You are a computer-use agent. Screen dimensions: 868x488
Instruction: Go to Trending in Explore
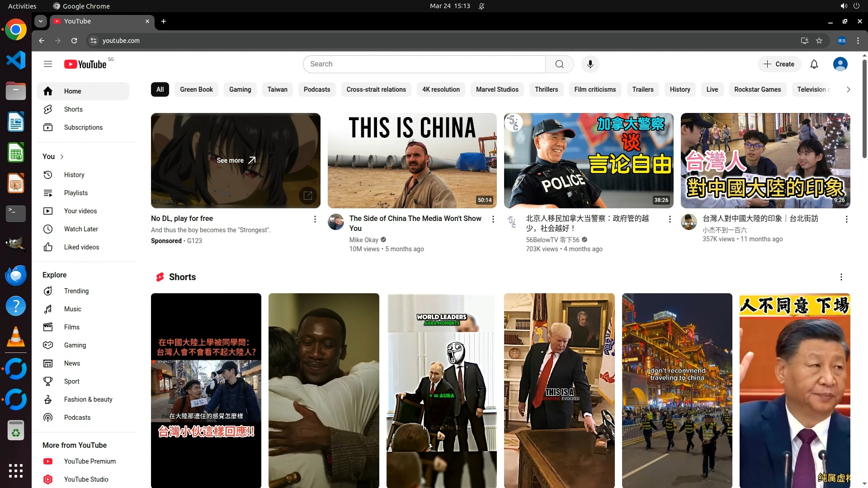coord(76,291)
